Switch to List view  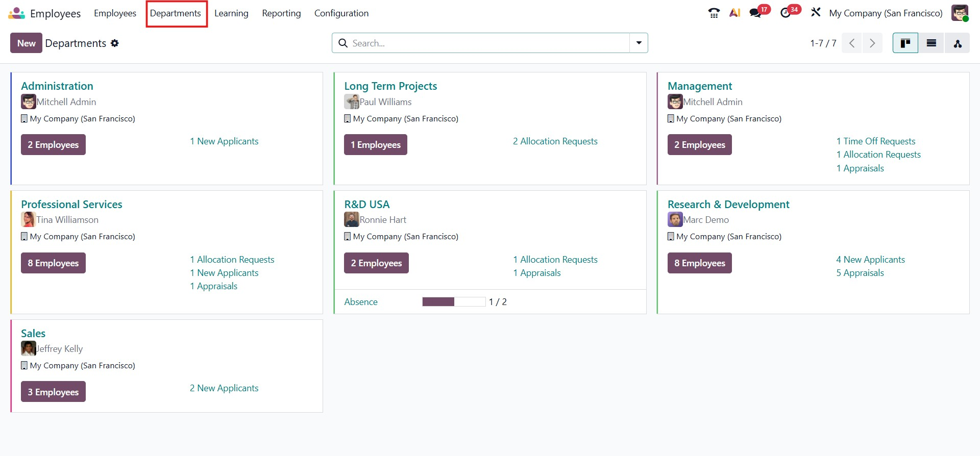(931, 43)
